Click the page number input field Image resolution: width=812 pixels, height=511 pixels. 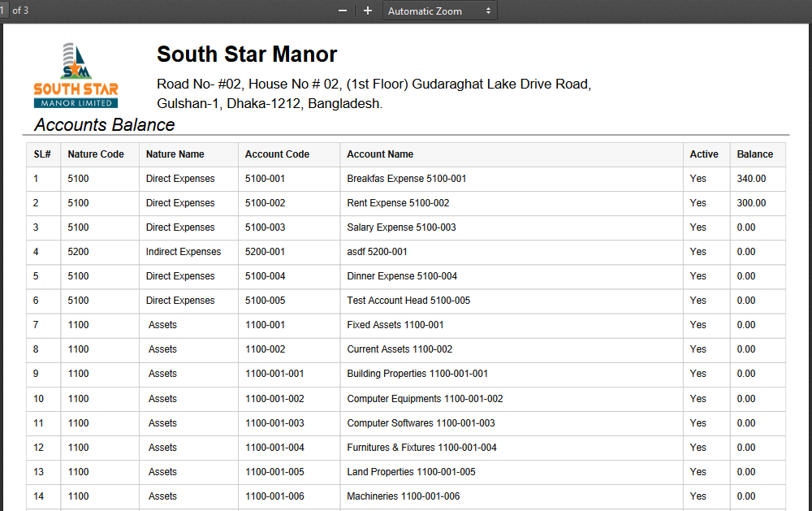point(6,11)
